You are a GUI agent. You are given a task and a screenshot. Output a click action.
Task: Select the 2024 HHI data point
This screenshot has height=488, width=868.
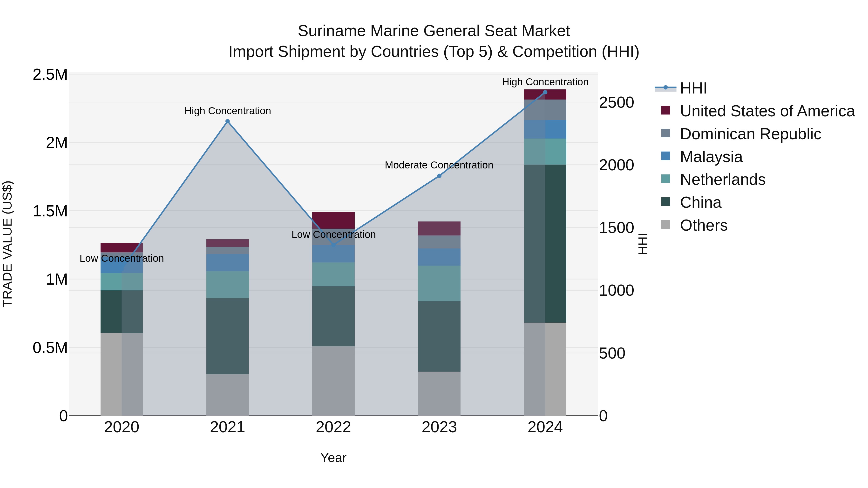[545, 92]
